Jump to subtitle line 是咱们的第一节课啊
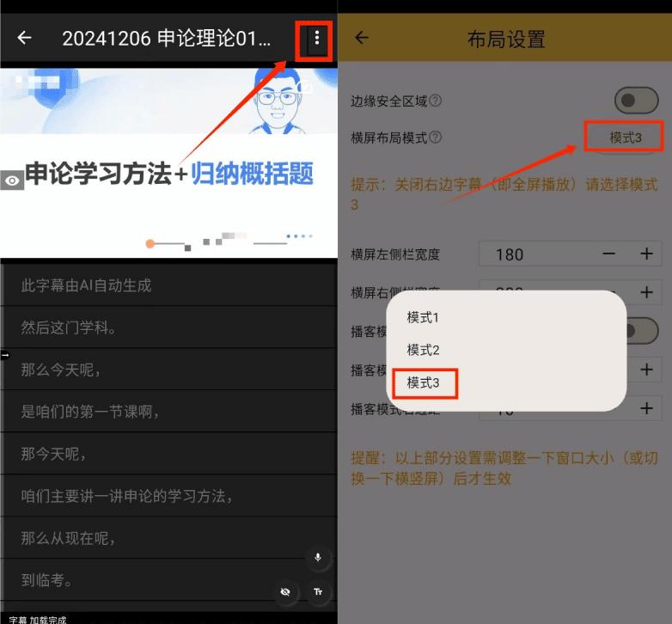The image size is (672, 624). pos(90,411)
